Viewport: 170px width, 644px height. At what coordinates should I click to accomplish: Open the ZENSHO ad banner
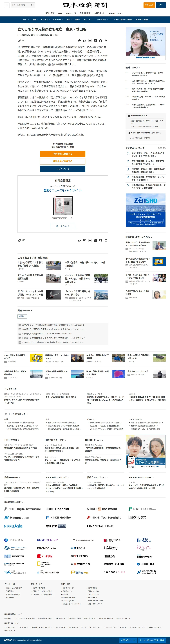coord(146,210)
